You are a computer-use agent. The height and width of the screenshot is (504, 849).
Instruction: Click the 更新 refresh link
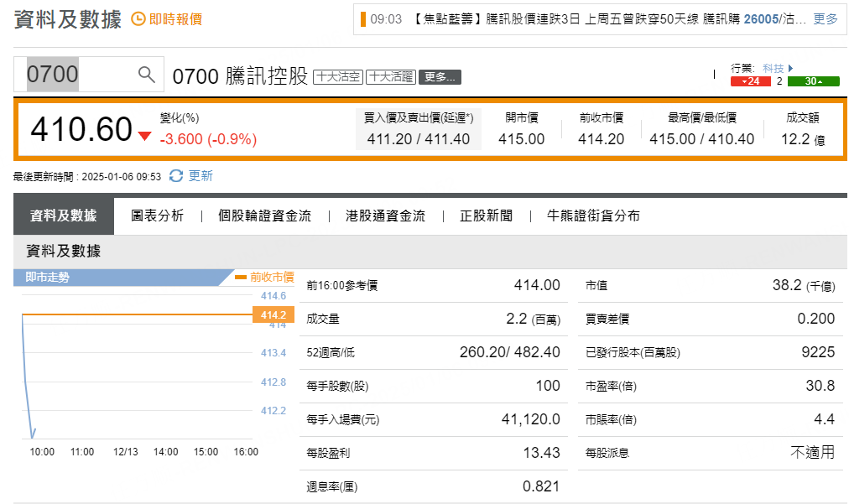click(201, 176)
